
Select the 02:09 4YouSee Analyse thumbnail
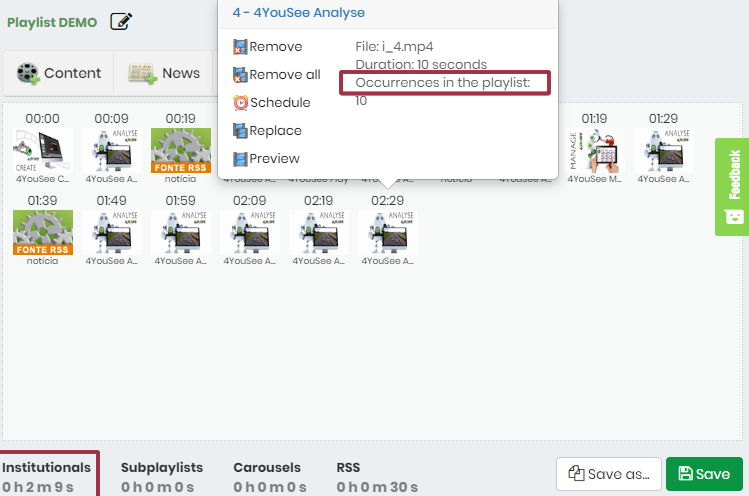click(250, 232)
